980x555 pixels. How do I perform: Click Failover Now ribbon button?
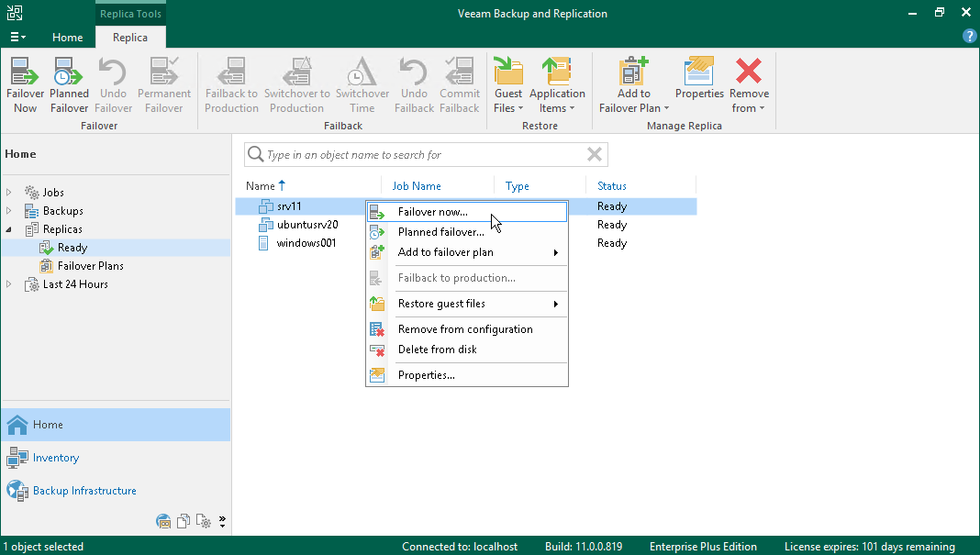(x=25, y=85)
